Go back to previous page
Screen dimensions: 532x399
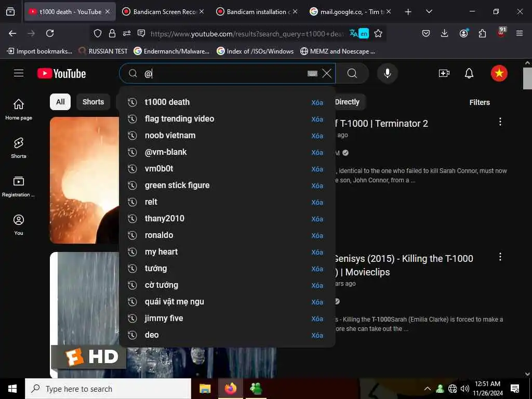[x=12, y=33]
